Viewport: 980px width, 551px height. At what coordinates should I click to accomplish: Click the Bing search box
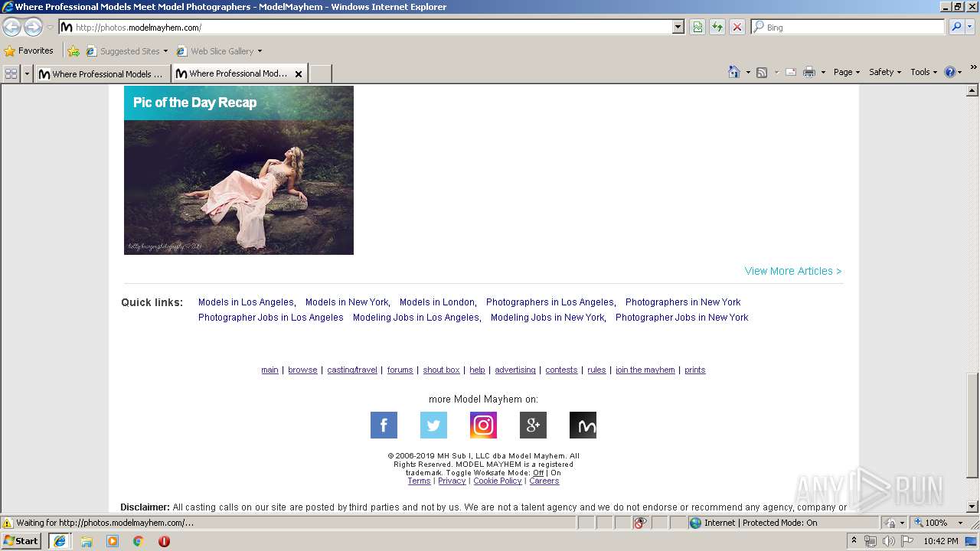(x=848, y=27)
